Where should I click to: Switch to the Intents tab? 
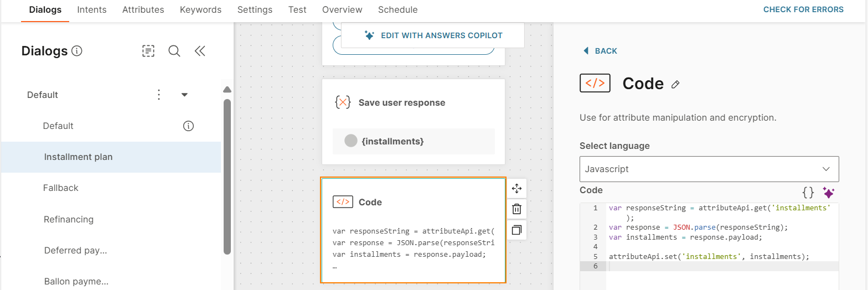click(x=92, y=10)
